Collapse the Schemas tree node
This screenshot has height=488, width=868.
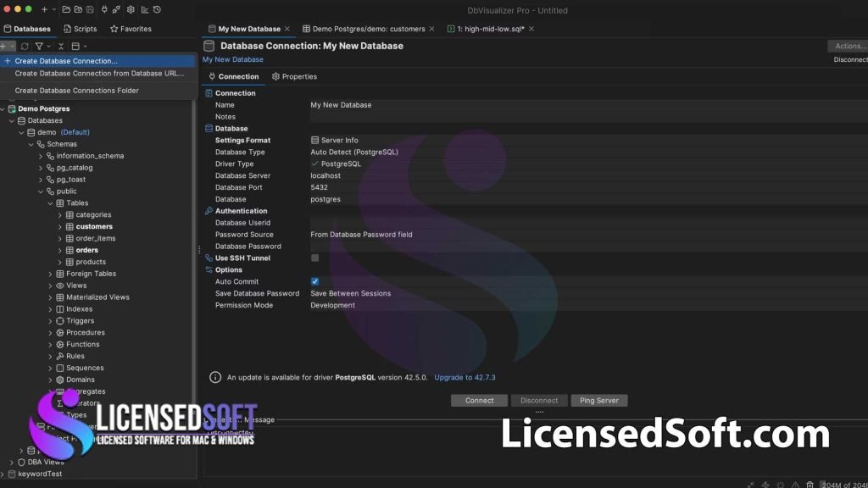(x=31, y=144)
